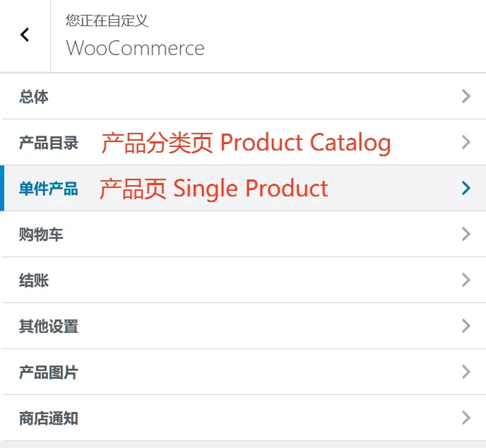The width and height of the screenshot is (486, 448).
Task: Click the chevron icon on 产品目录 row
Action: [466, 142]
